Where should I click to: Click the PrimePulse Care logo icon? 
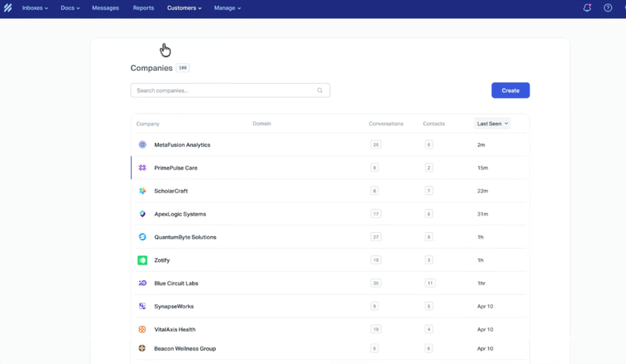click(x=142, y=168)
